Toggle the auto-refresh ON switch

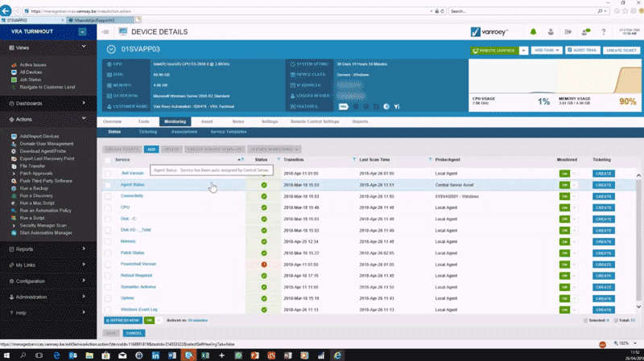point(152,320)
